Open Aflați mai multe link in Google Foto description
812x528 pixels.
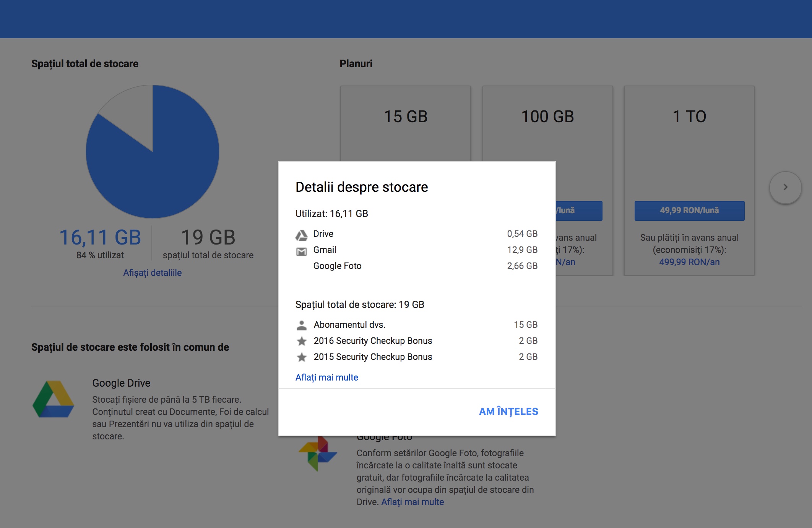(x=412, y=502)
